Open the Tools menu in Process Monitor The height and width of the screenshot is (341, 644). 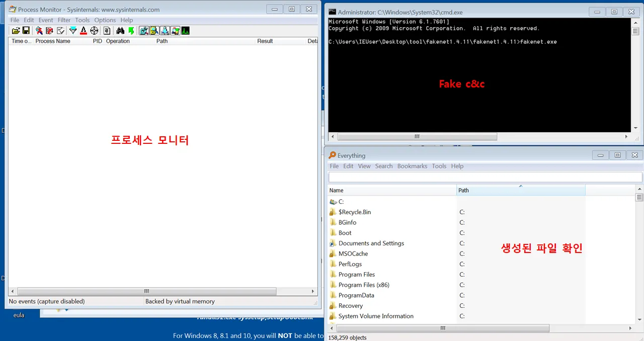[83, 20]
